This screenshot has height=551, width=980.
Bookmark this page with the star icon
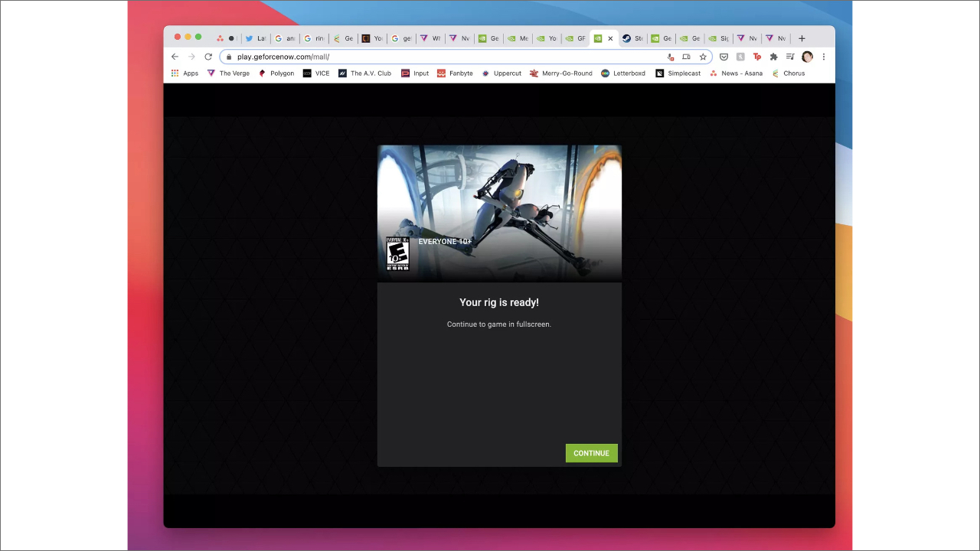coord(703,57)
